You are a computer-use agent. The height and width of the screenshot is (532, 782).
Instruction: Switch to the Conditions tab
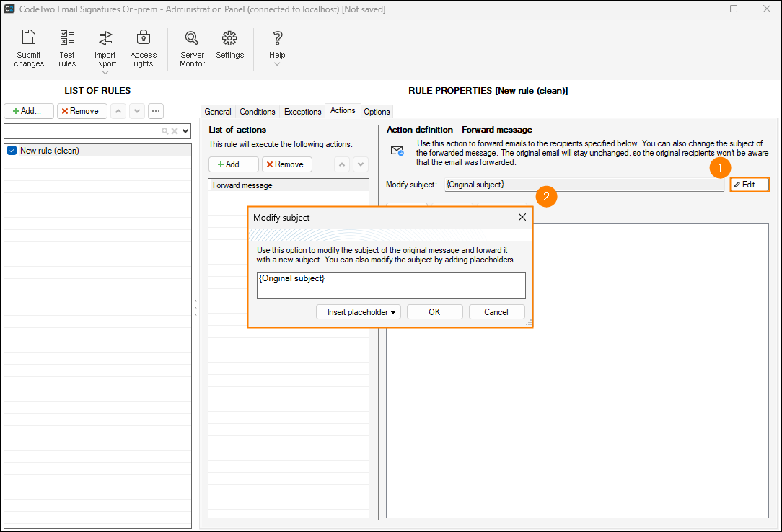[258, 112]
